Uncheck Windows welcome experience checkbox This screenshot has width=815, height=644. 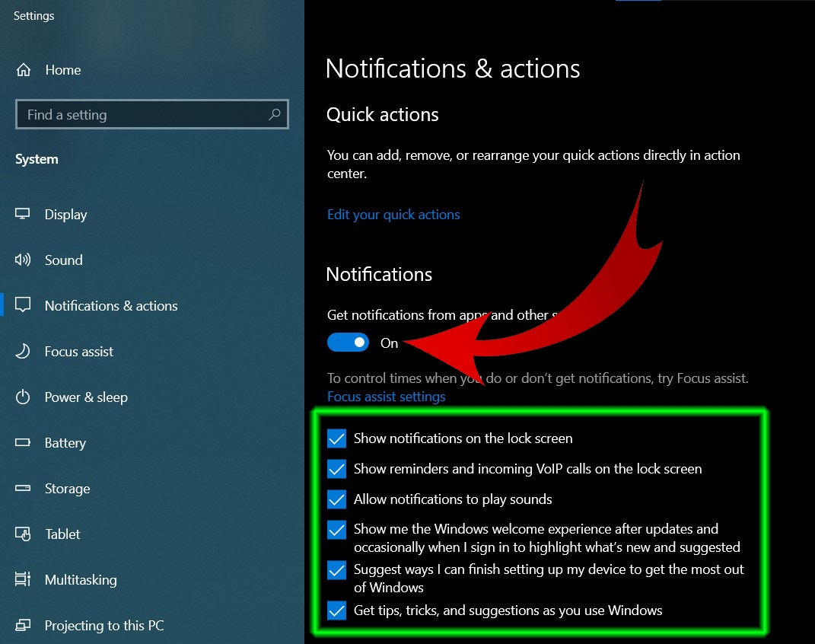pos(337,530)
